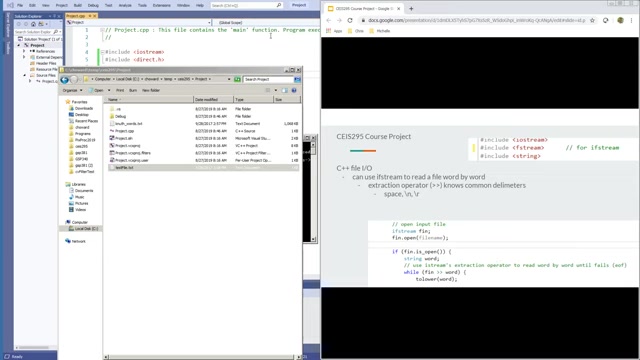This screenshot has width=640, height=360.
Task: Collapse the Project node in Solution Explorer
Action: 19,45
